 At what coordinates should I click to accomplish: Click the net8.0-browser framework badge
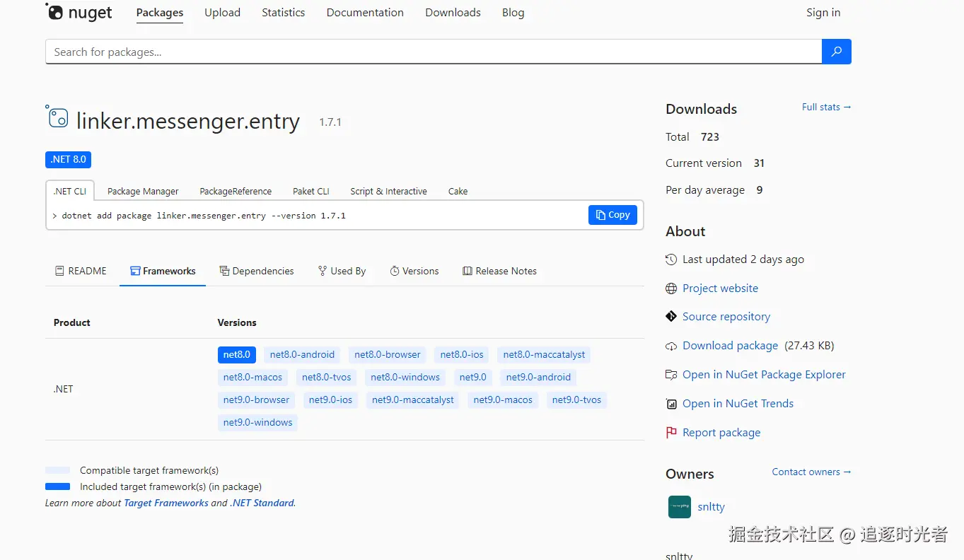(388, 355)
